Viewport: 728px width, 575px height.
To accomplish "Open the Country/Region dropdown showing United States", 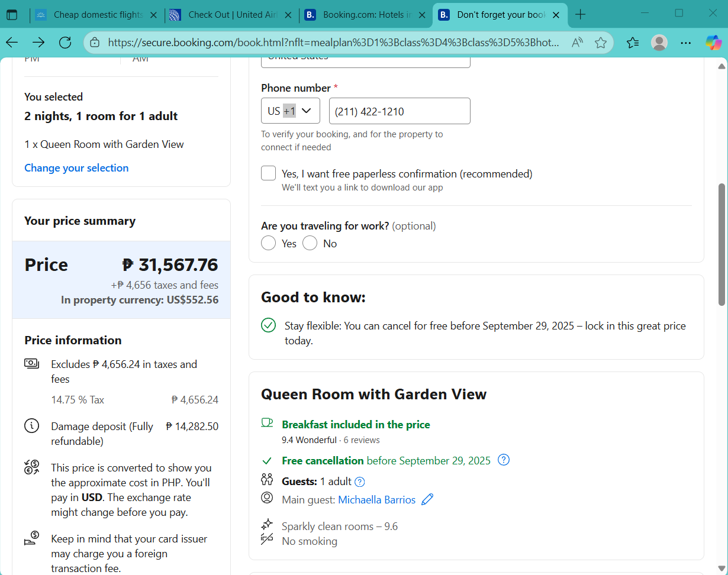I will [x=365, y=60].
